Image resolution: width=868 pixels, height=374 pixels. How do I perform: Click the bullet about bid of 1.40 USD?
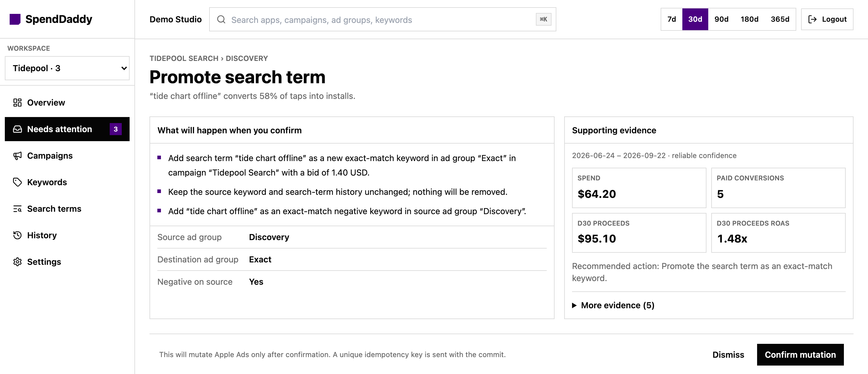tap(342, 165)
